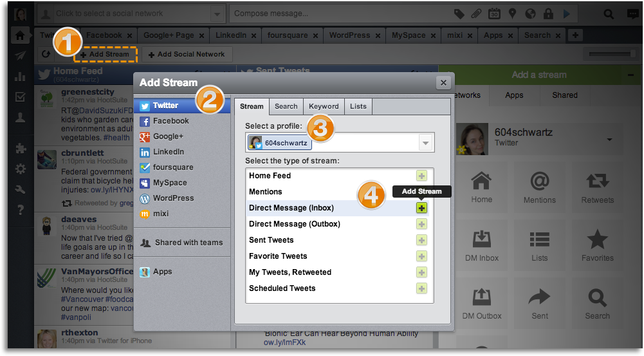Open the search magnifier icon at top
644x356 pixels.
click(609, 14)
